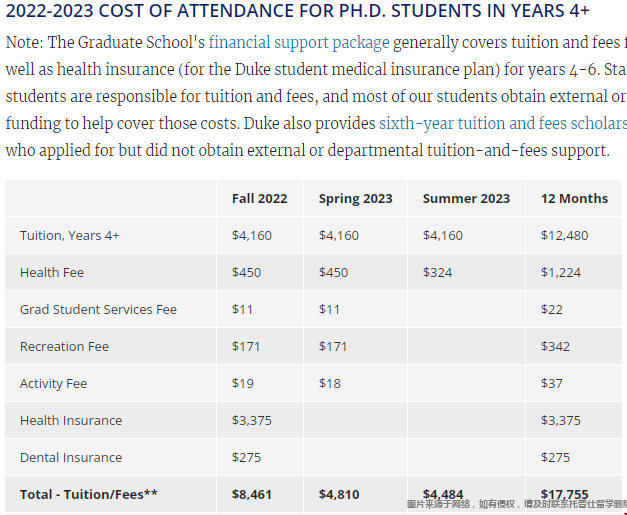The height and width of the screenshot is (515, 627).
Task: Select the Total - Tuition/Fees row label
Action: [x=89, y=494]
